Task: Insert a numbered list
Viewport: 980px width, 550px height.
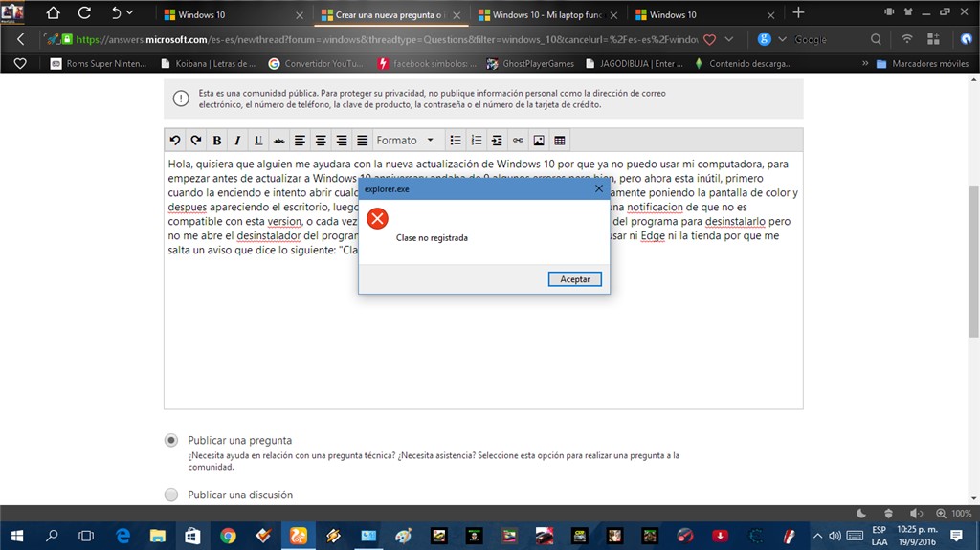Action: coord(477,141)
